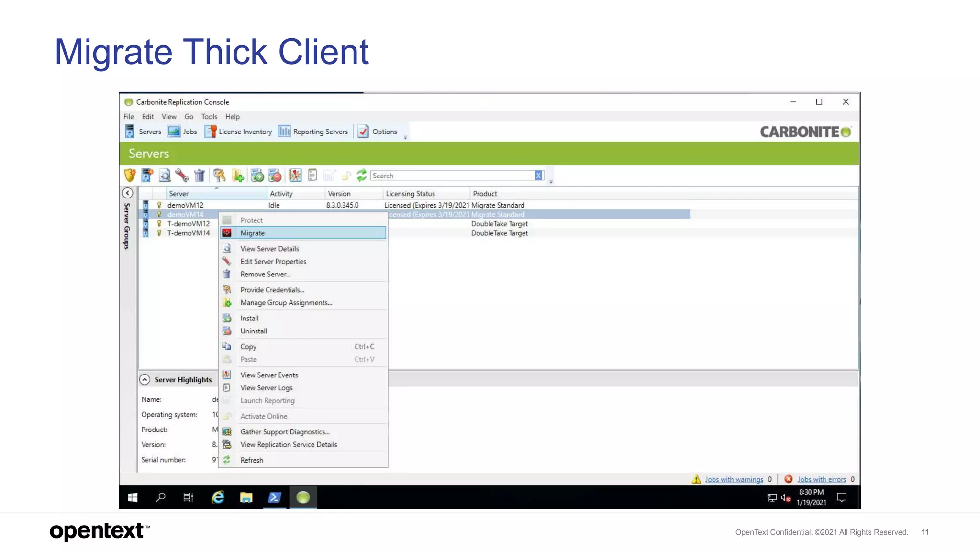Choose Copy in the context menu

coord(303,347)
